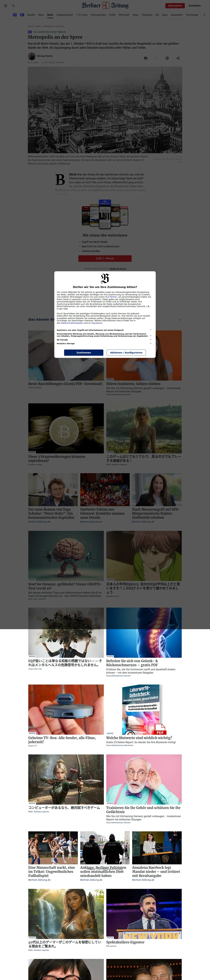Click the clapping hands icon
Screen dimensions: 210x980
(x=146, y=58)
